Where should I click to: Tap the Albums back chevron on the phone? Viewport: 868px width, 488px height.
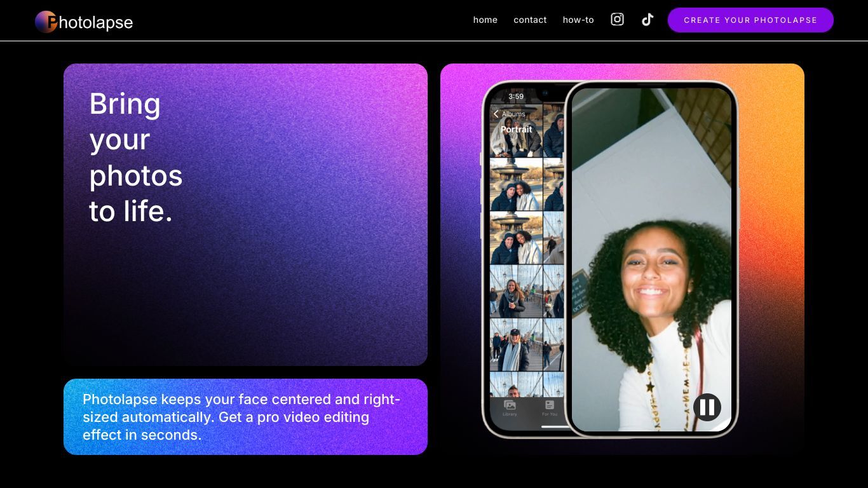tap(496, 114)
